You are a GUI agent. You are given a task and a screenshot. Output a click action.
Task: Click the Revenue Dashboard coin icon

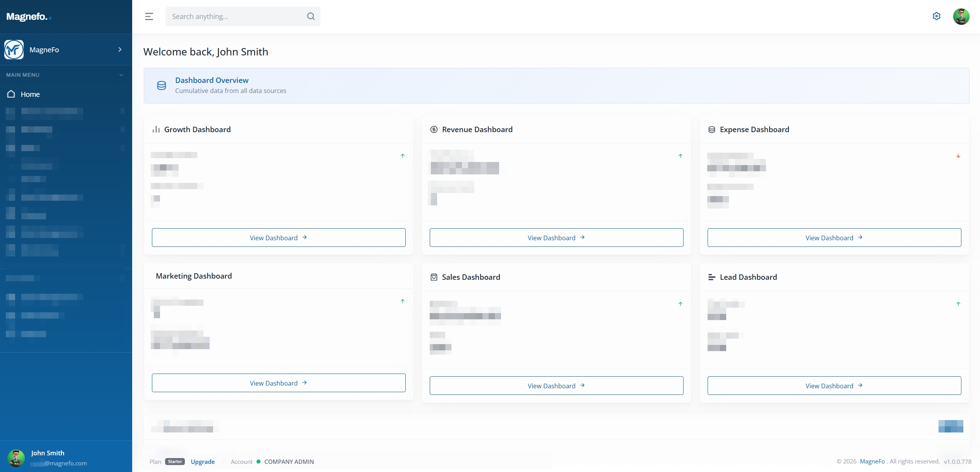(x=434, y=129)
